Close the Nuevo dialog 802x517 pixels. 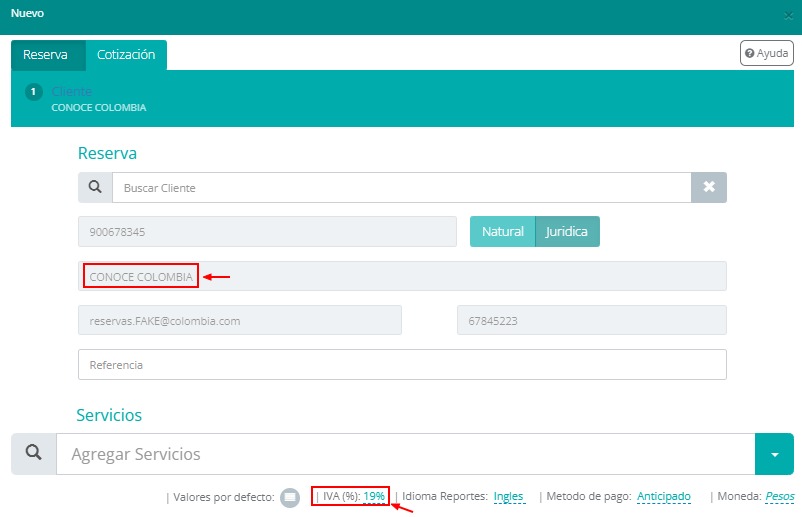[790, 16]
